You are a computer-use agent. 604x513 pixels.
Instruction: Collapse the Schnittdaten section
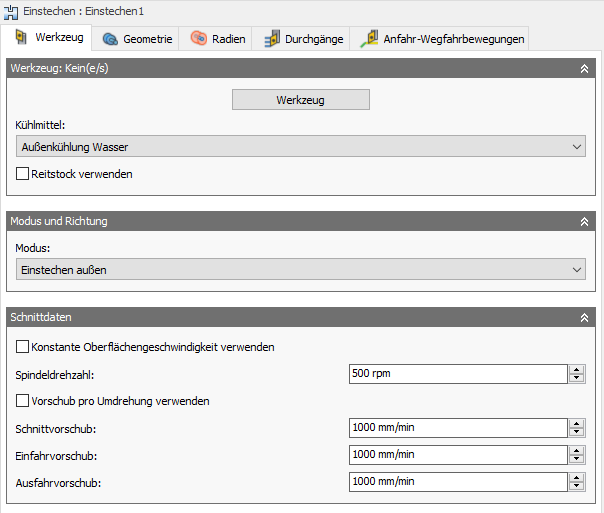[x=584, y=317]
